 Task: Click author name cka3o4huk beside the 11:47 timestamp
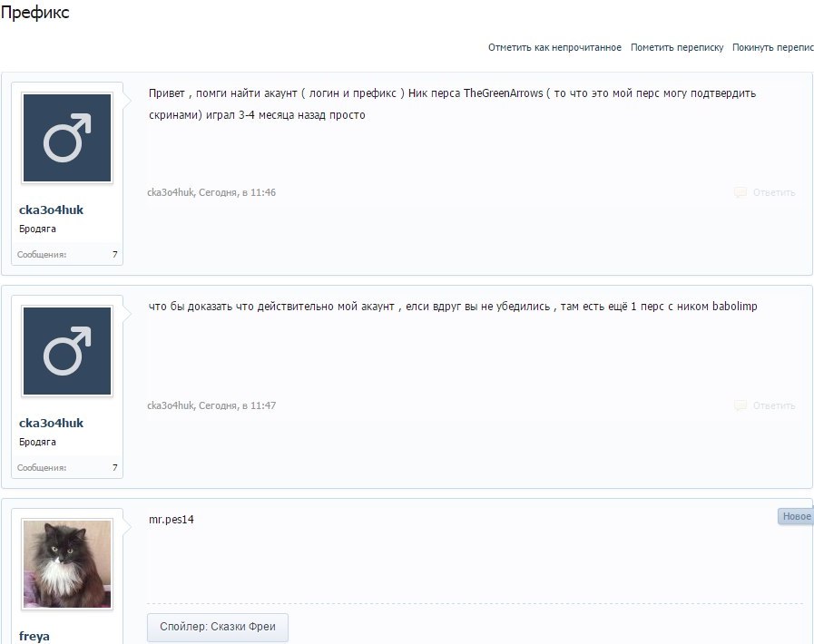(x=171, y=405)
